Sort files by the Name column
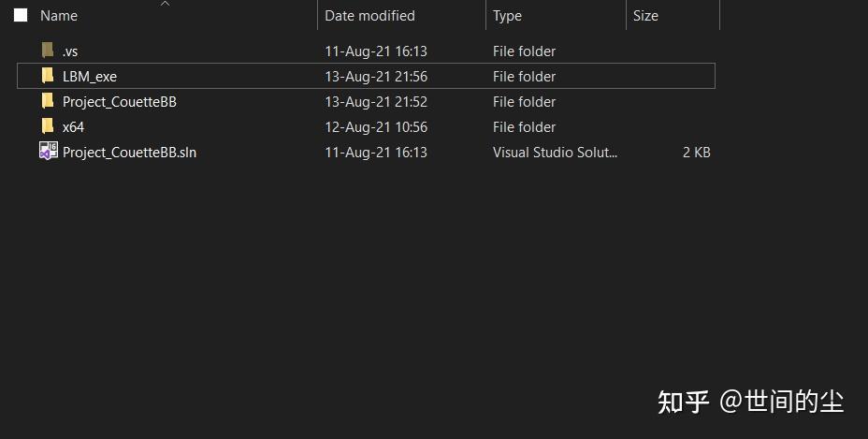 tap(59, 16)
